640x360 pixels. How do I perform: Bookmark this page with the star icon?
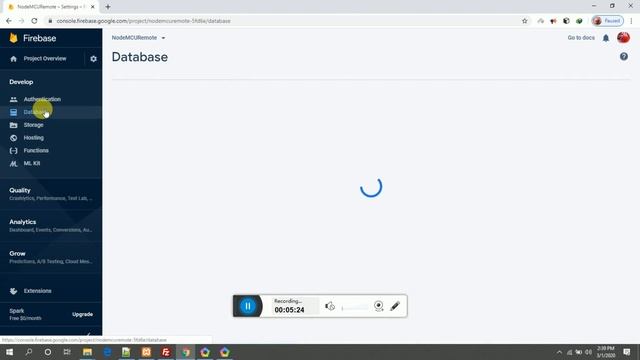(524, 21)
